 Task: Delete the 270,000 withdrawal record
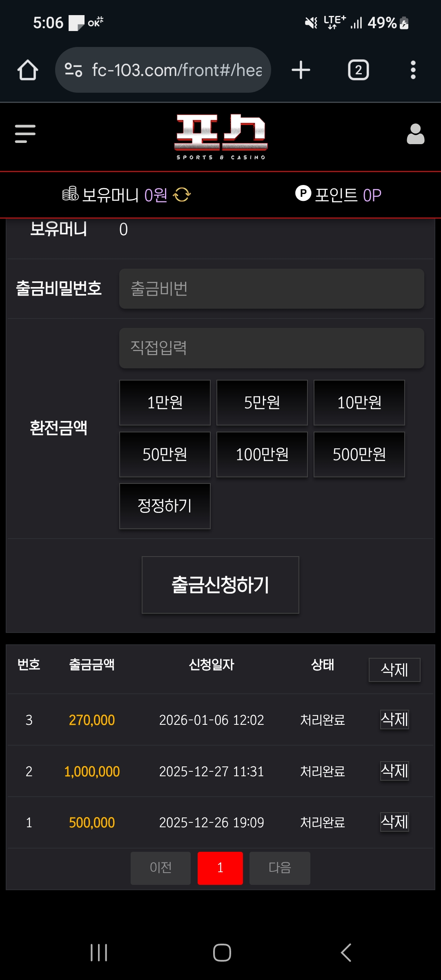[394, 719]
